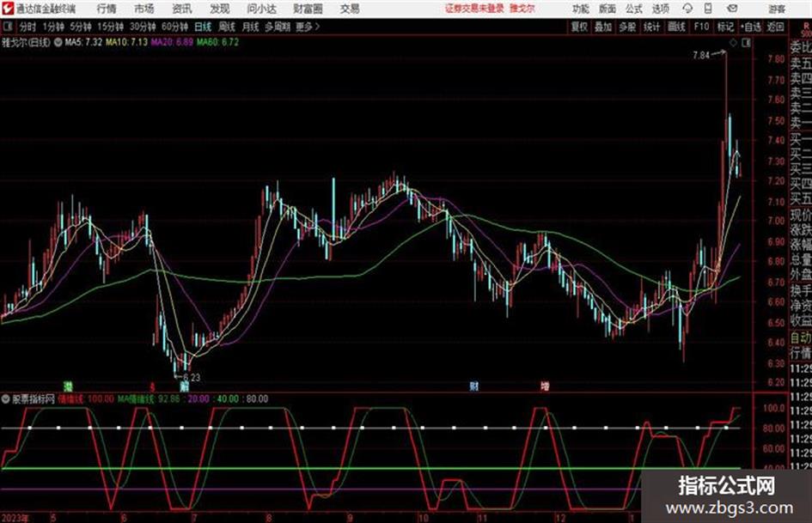Click the 复权 button
Viewport: 812px width, 523px height.
579,27
